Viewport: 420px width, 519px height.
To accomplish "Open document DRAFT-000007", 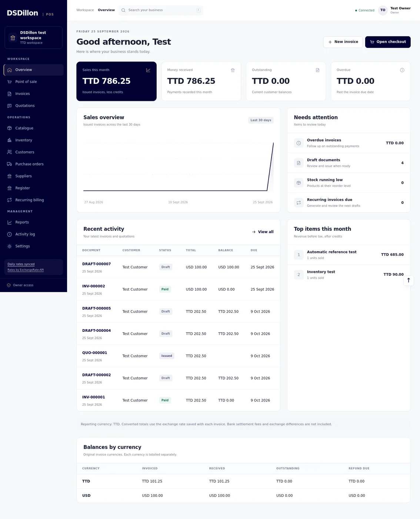I will (x=96, y=264).
